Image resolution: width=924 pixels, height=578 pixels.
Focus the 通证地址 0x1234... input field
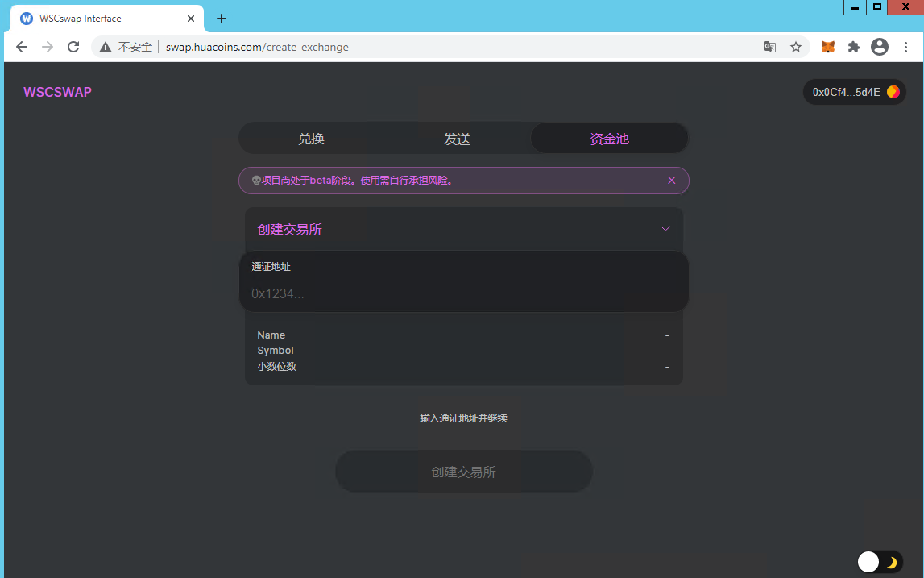tap(464, 293)
